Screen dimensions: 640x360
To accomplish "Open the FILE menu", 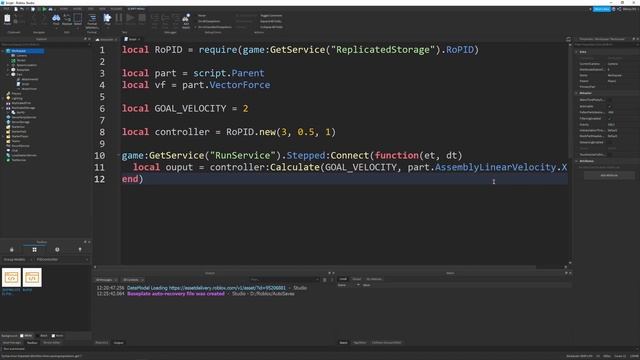I will click(x=6, y=9).
